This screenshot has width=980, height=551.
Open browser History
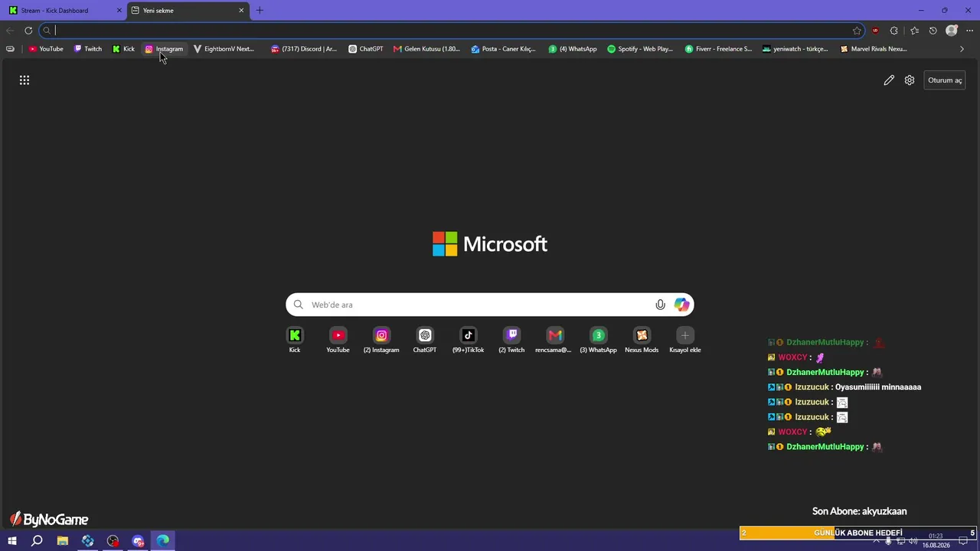(x=933, y=31)
